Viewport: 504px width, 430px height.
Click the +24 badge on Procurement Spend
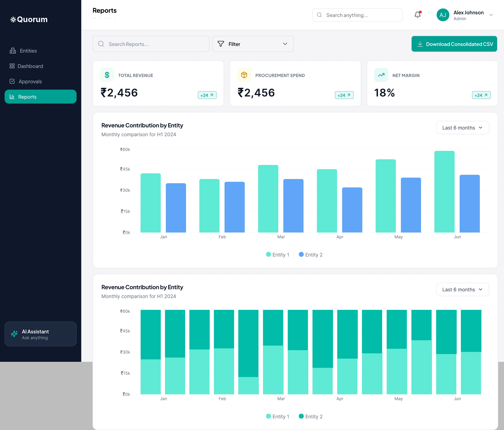point(344,95)
